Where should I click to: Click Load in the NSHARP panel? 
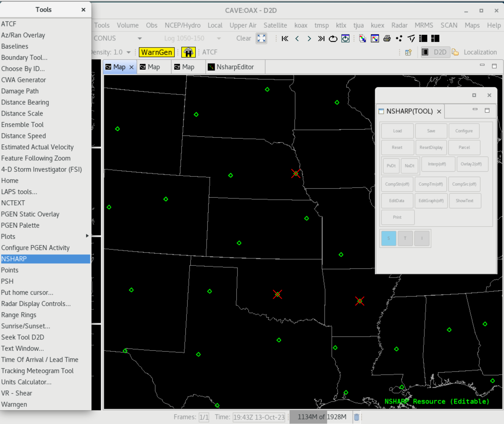(x=397, y=131)
